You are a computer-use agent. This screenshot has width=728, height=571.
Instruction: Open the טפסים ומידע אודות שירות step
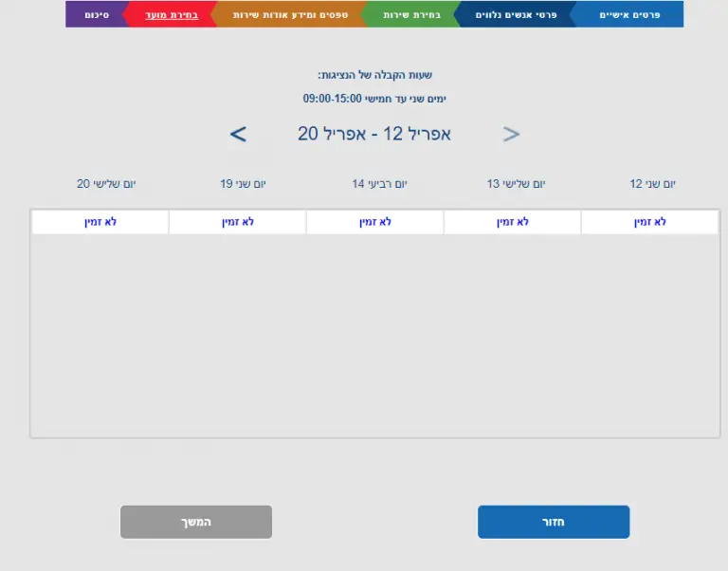290,14
